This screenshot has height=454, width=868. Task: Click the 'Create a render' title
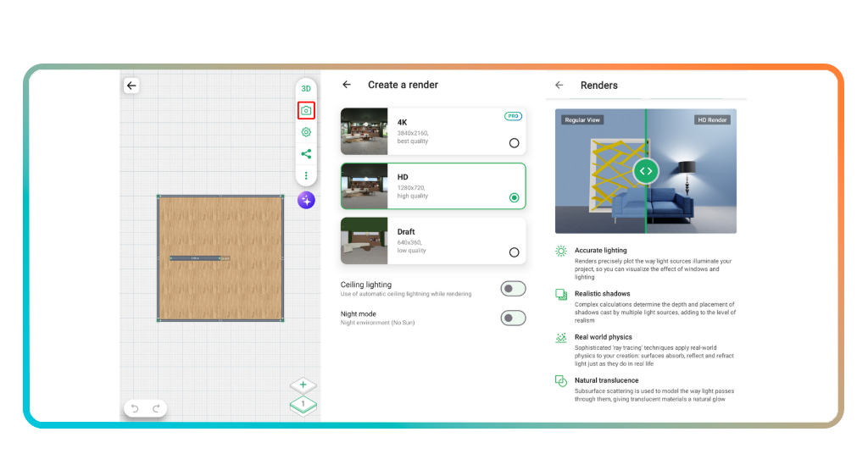coord(403,85)
